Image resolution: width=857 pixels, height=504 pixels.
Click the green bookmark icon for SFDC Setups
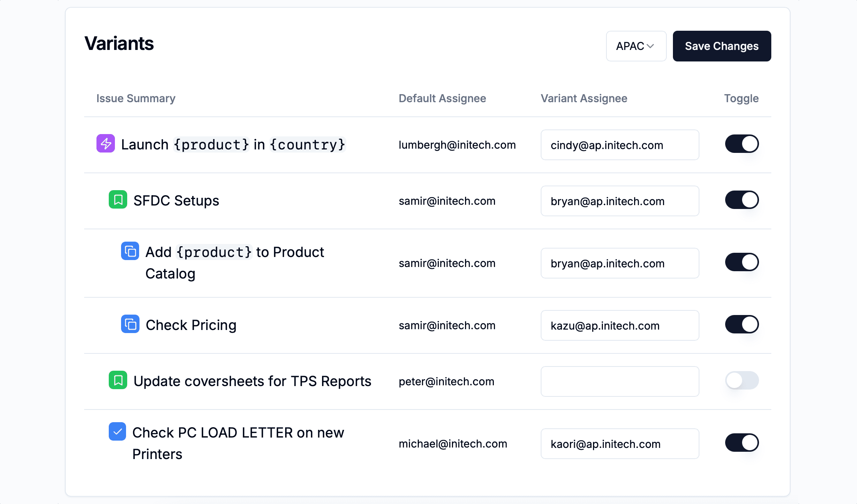coord(118,200)
